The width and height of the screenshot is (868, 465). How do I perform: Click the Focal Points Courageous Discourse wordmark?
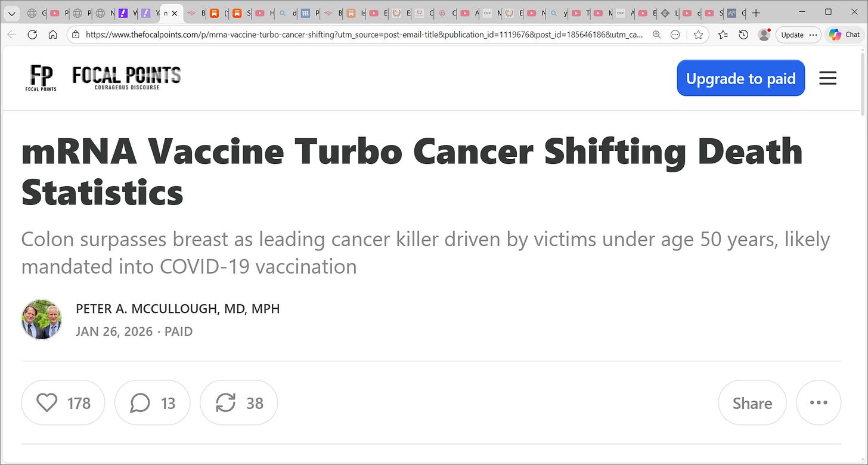[x=126, y=78]
